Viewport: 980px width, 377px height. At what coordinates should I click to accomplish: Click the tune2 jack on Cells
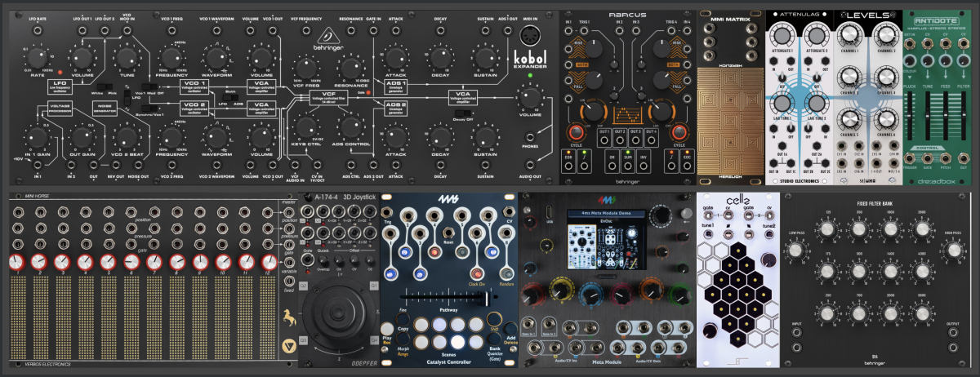tap(768, 233)
